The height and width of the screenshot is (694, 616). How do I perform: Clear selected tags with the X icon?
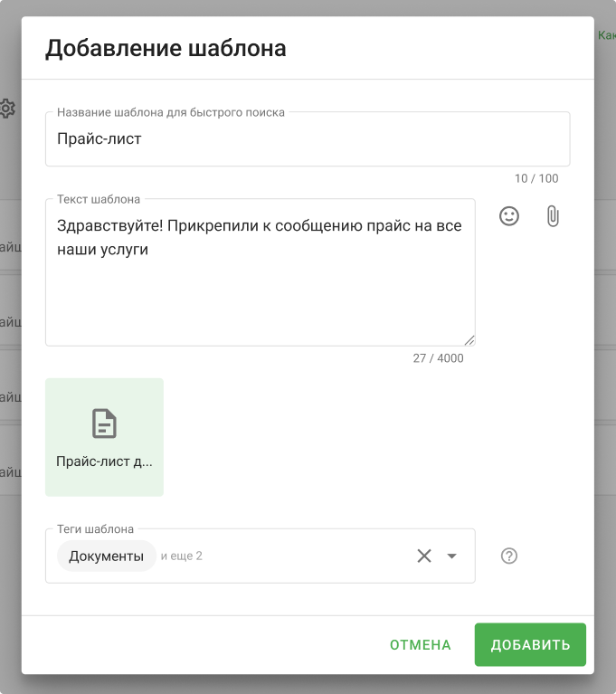tap(424, 556)
